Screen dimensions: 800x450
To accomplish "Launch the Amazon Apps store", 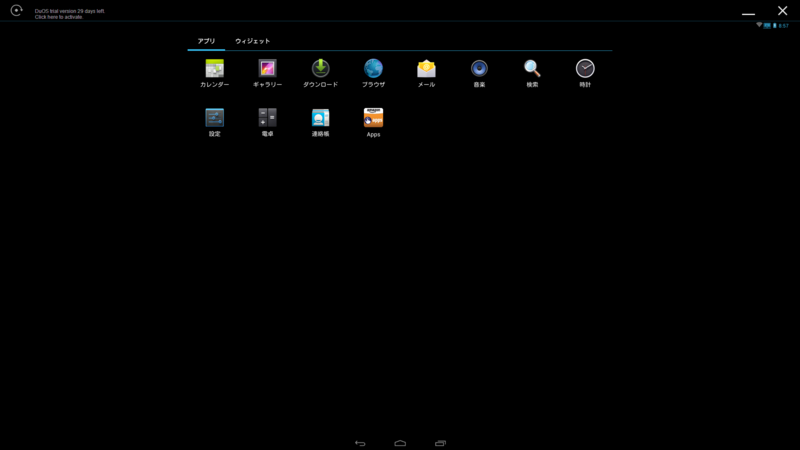I will click(x=373, y=122).
